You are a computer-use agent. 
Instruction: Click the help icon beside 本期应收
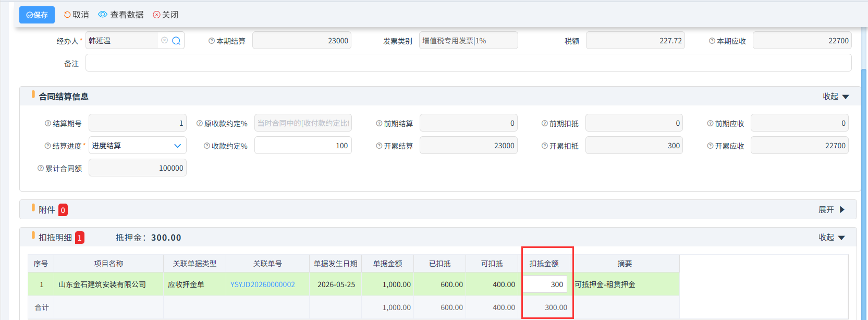coord(712,41)
